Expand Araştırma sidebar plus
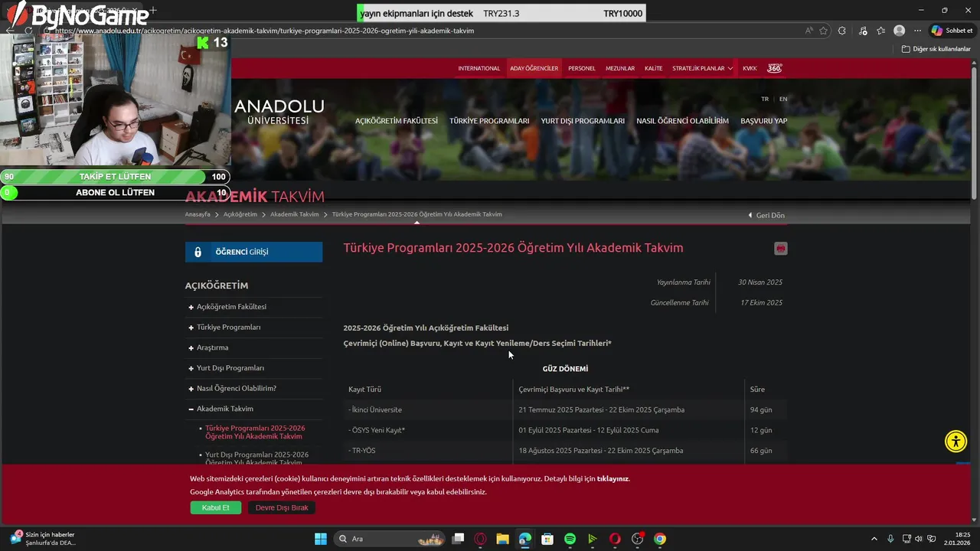This screenshot has width=980, height=551. 191,347
